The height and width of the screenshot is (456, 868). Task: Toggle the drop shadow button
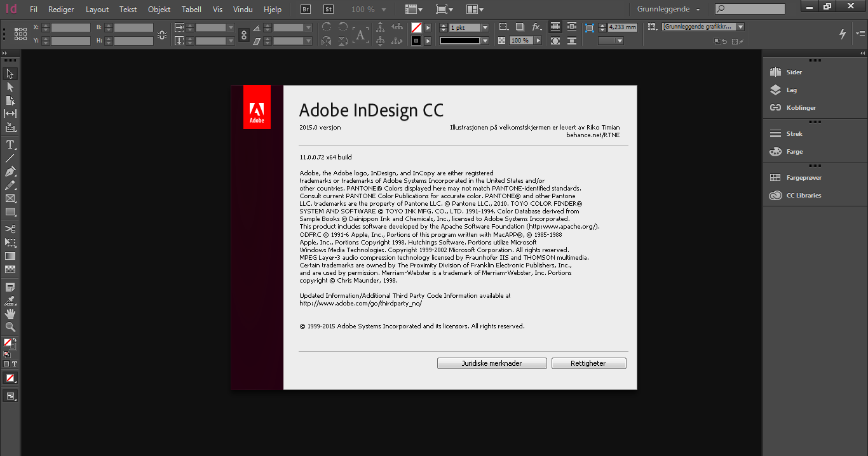[x=520, y=27]
